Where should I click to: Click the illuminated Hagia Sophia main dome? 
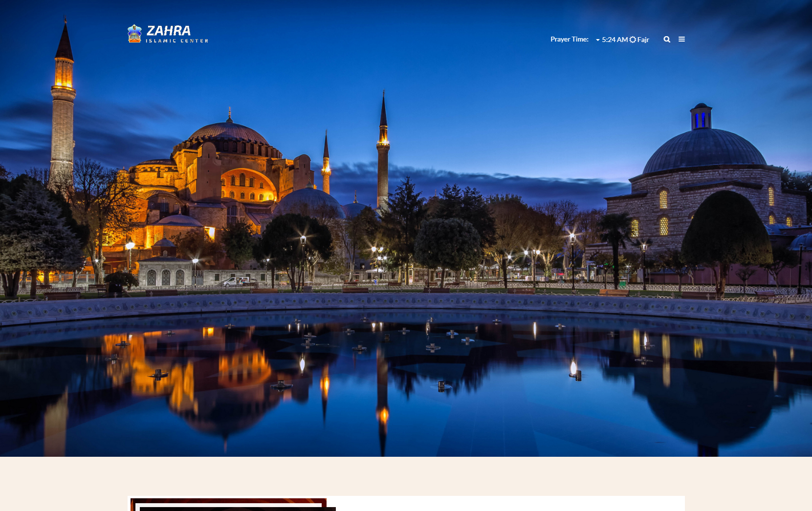click(x=228, y=133)
